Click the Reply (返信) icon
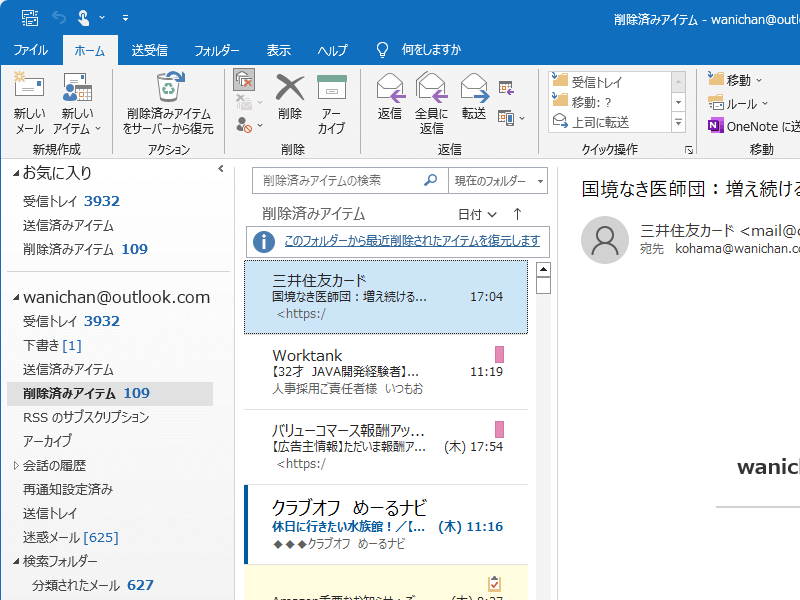This screenshot has height=600, width=800. point(390,87)
